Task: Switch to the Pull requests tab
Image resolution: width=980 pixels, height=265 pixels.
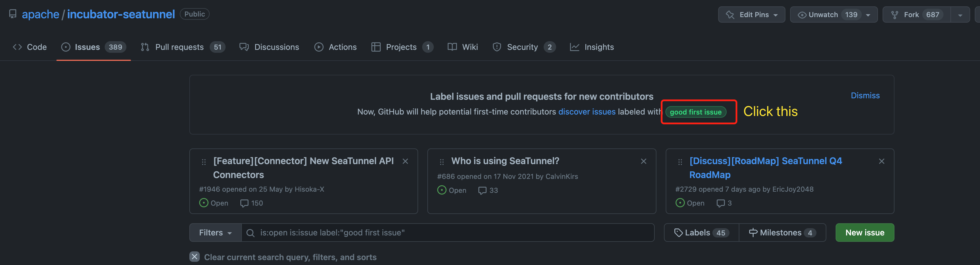Action: click(179, 47)
